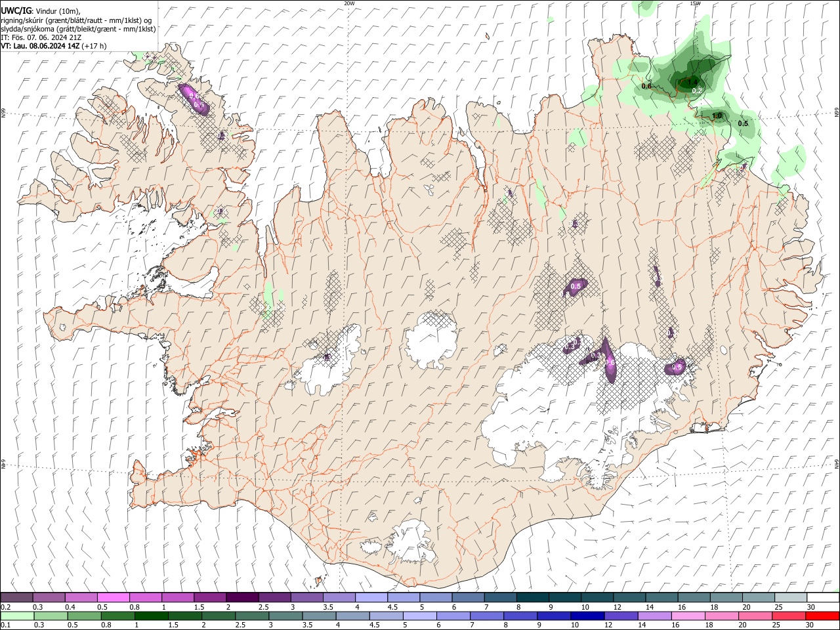Click the palest green rain swatch starting at 0.1
The image size is (840, 630).
[17, 616]
